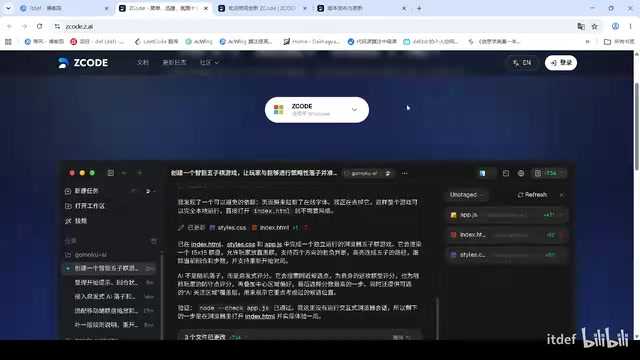Bookmark this page with the star icon
The height and width of the screenshot is (360, 640).
595,26
